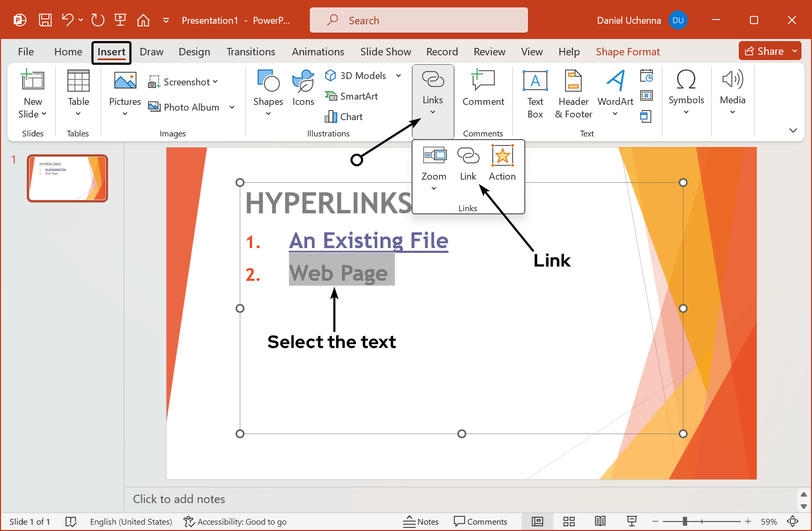Insert a Comment
Image resolution: width=812 pixels, height=531 pixels.
click(x=483, y=90)
